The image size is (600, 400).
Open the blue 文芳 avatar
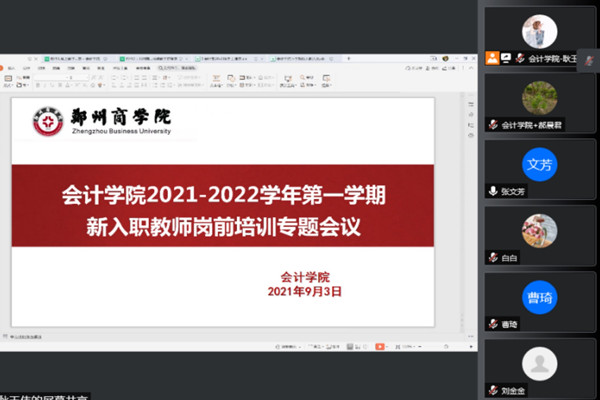click(540, 164)
